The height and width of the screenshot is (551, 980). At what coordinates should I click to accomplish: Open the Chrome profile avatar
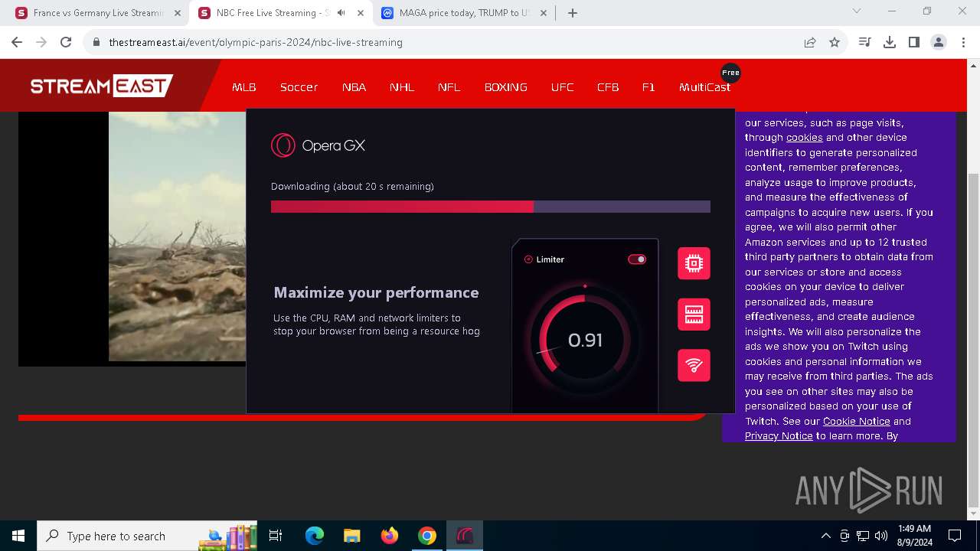[939, 42]
